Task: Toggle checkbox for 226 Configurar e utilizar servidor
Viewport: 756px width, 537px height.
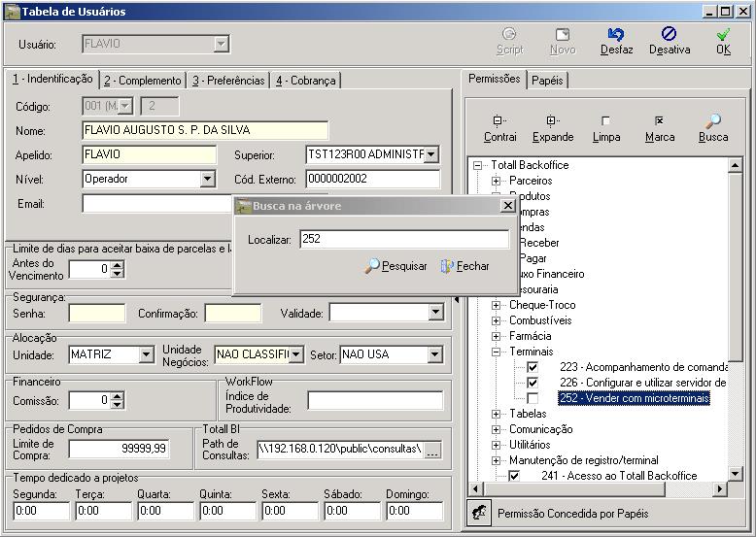Action: pos(533,383)
